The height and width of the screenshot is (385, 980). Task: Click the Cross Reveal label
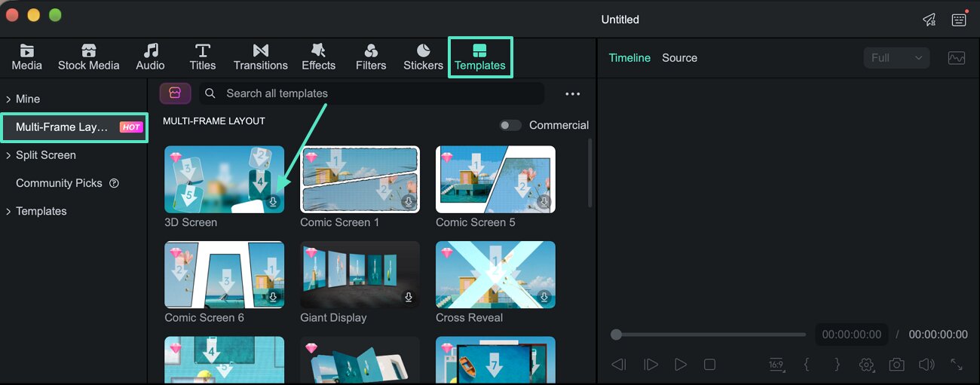click(x=469, y=318)
